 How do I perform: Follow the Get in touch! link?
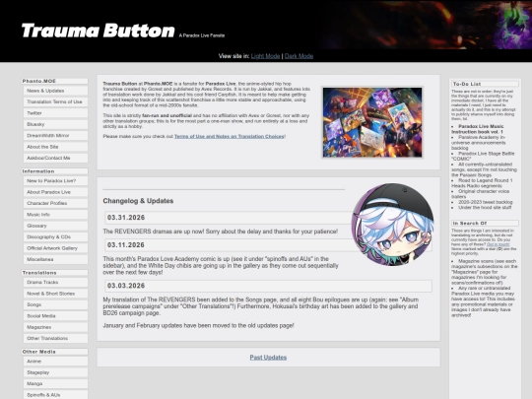(x=499, y=244)
